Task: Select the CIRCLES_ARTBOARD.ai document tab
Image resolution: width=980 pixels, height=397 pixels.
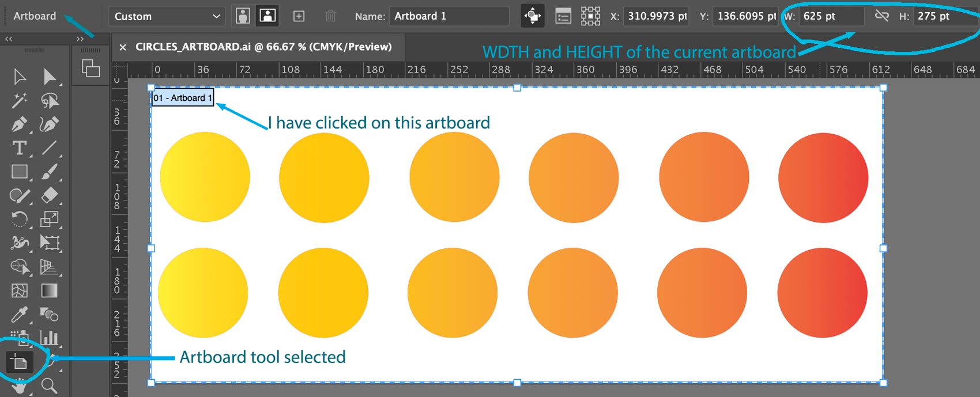Action: tap(263, 47)
